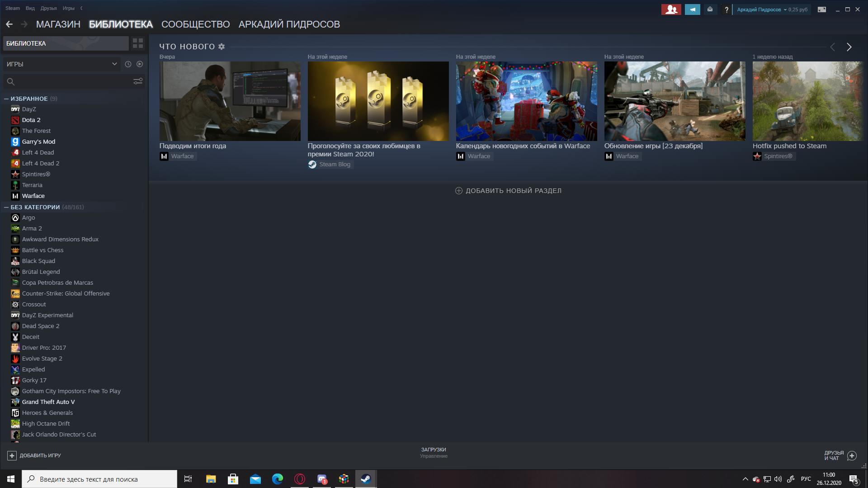Click Counter-Strike: Global Offensive icon
This screenshot has width=868, height=488.
pos(15,294)
